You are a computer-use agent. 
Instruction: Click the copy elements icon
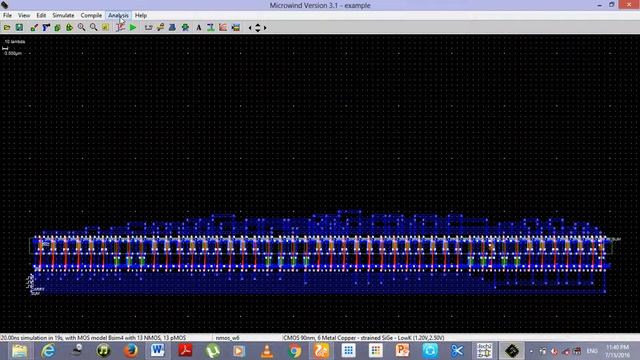point(58,27)
